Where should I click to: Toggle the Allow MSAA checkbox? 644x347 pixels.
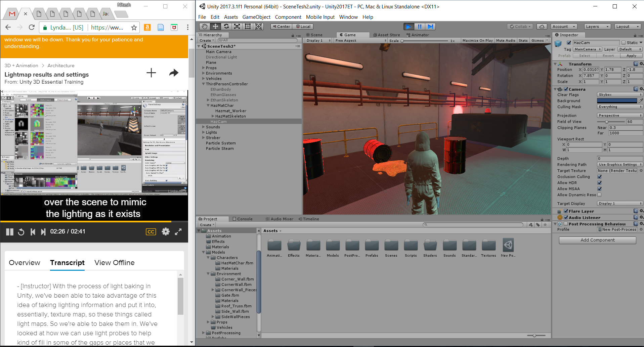coord(599,189)
